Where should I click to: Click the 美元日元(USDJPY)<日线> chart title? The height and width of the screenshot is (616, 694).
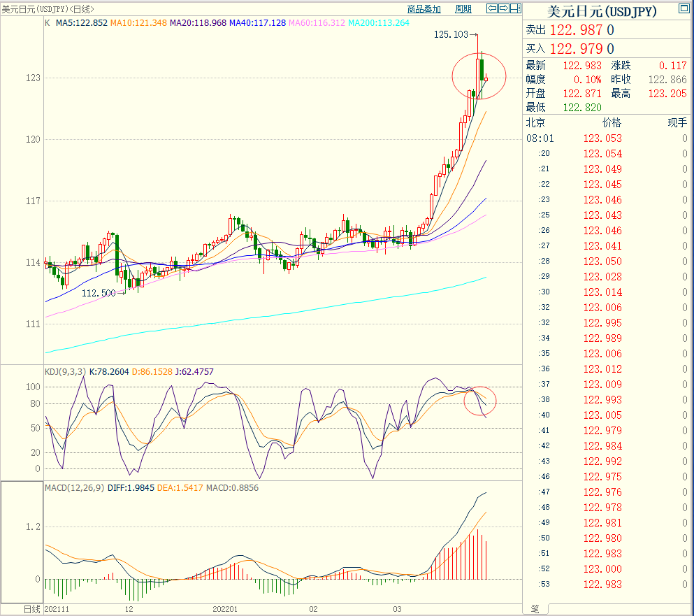[48, 9]
